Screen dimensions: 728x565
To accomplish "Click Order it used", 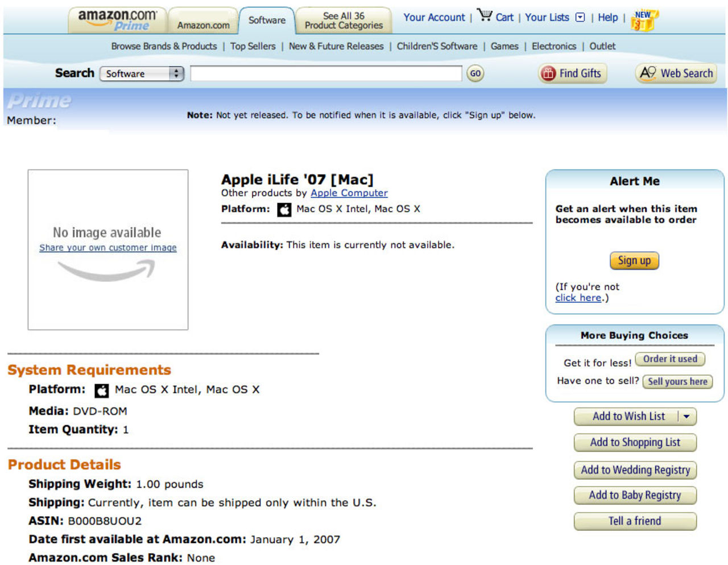I will point(670,360).
